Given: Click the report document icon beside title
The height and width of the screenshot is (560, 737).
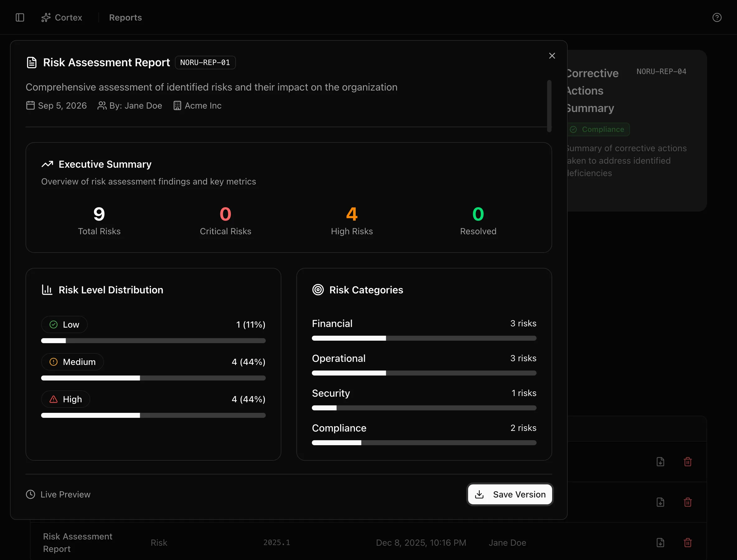Looking at the screenshot, I should 31,62.
